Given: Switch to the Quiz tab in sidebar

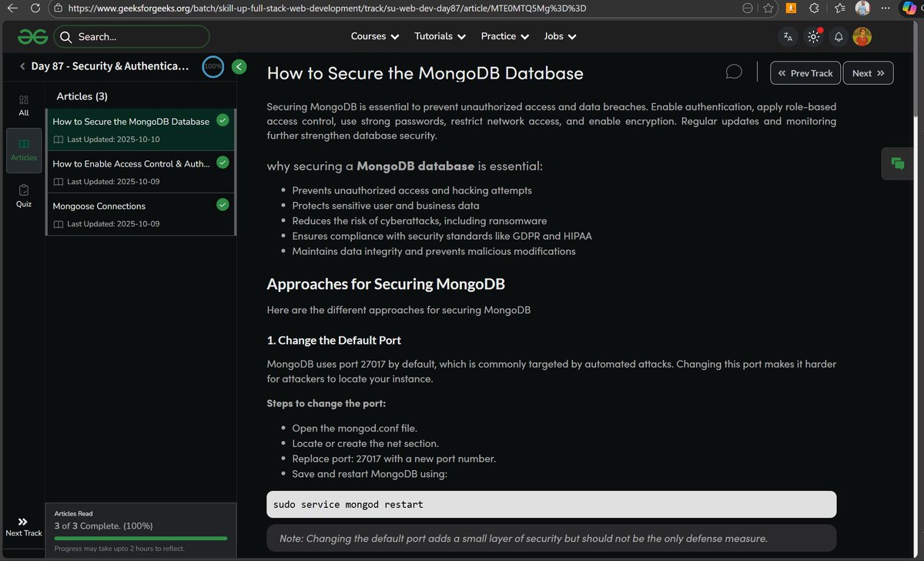Looking at the screenshot, I should 24,196.
